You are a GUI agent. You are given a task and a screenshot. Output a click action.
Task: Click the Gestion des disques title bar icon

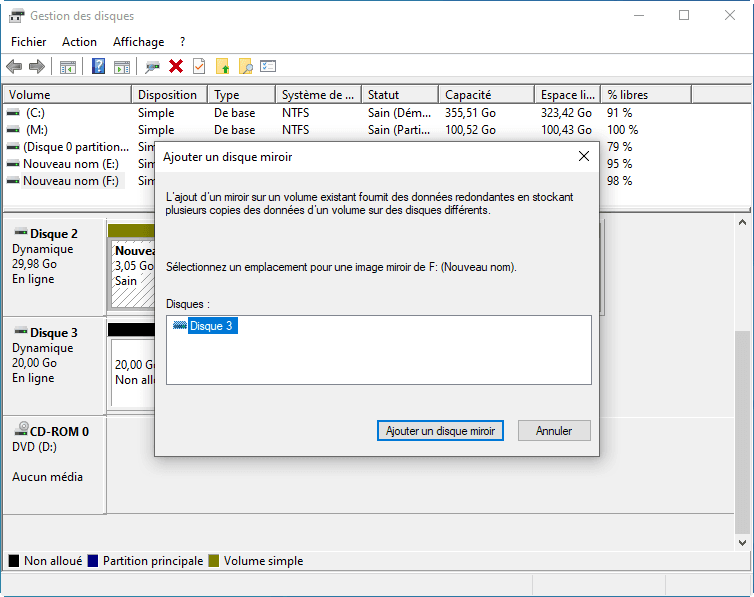click(16, 16)
